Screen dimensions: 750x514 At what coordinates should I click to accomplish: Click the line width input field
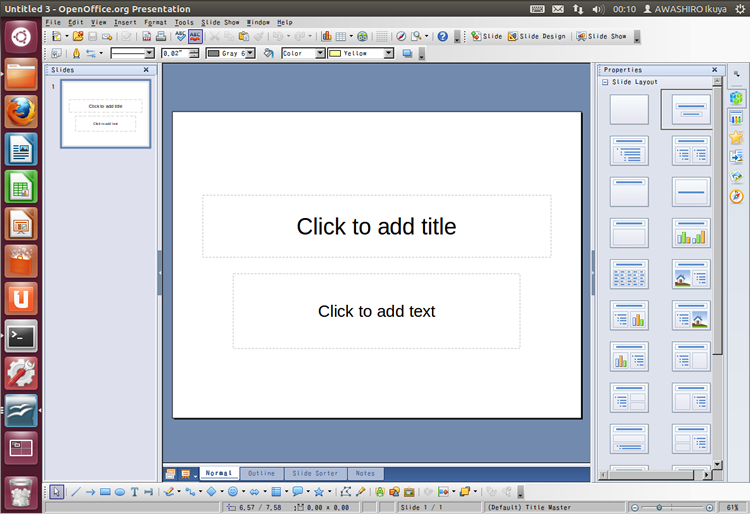(x=176, y=54)
